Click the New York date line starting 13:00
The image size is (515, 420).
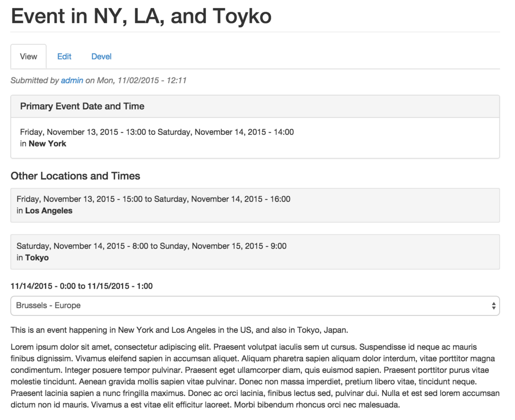click(x=157, y=132)
